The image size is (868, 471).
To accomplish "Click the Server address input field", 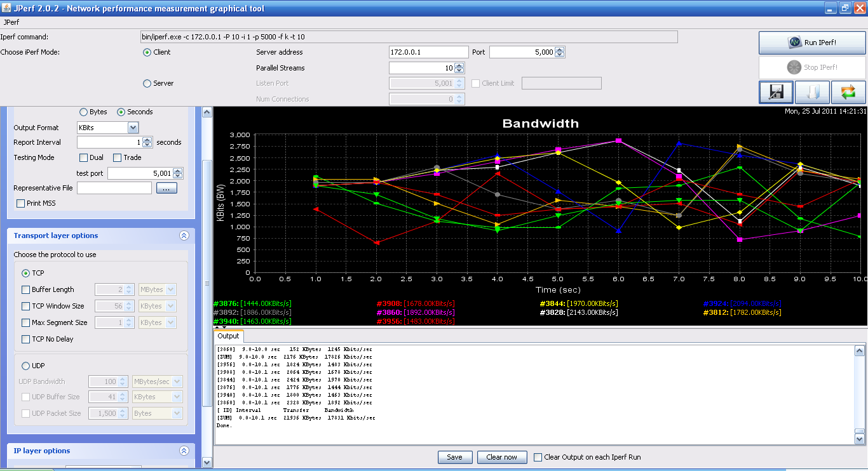I will click(x=428, y=52).
